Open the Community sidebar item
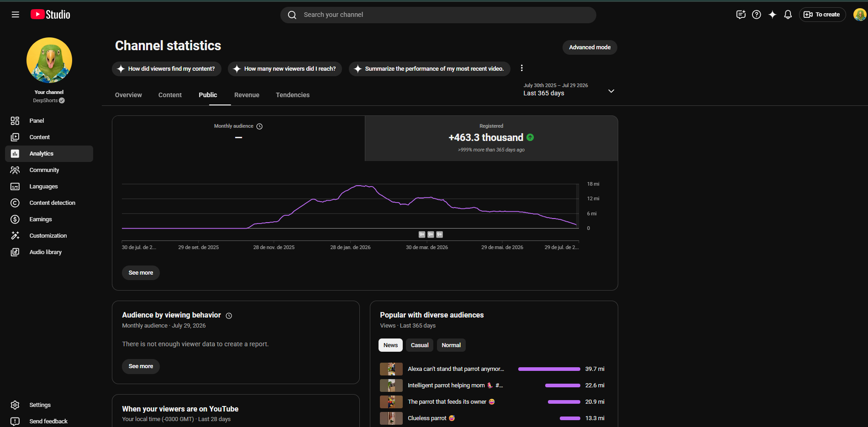 tap(49, 170)
